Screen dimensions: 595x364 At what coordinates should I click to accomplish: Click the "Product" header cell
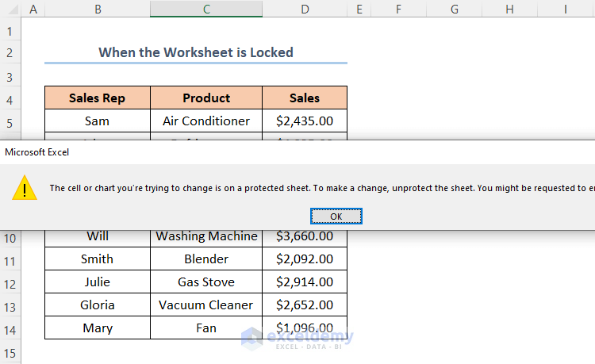206,98
